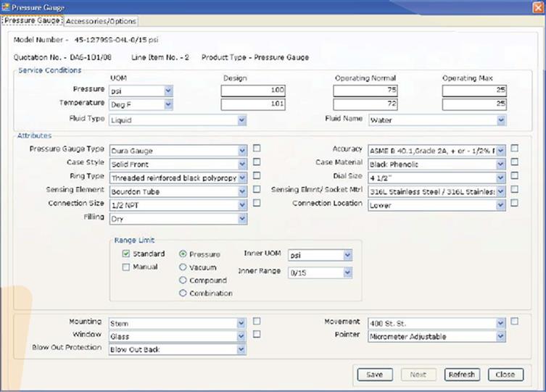Open the Pointer Micrometer Adjustable dropdown
The height and width of the screenshot is (392, 546).
pyautogui.click(x=437, y=336)
